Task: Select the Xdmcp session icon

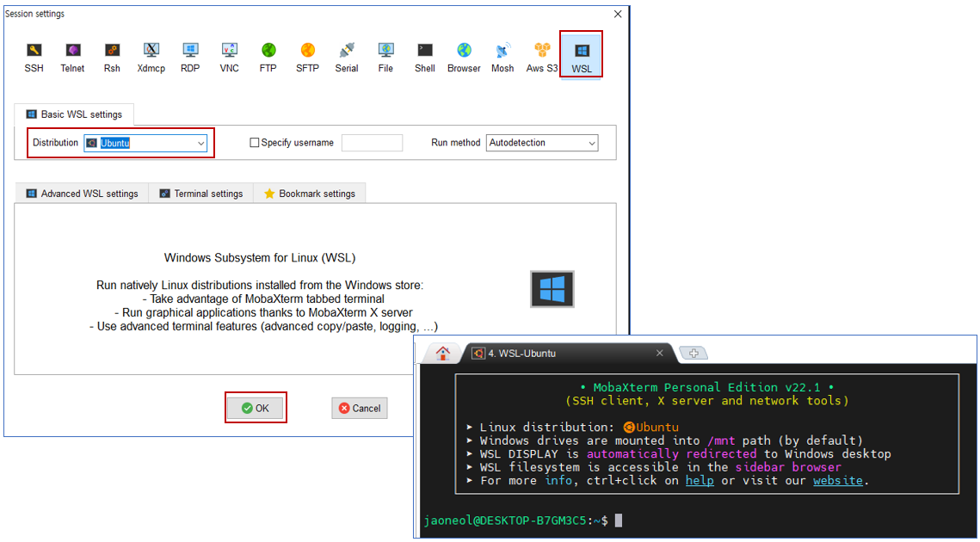Action: tap(151, 58)
